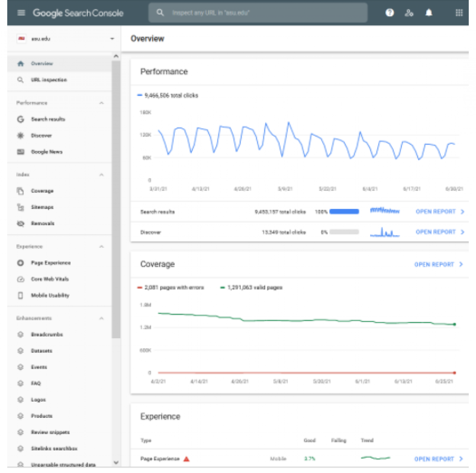Select Overview in the sidebar

point(59,63)
